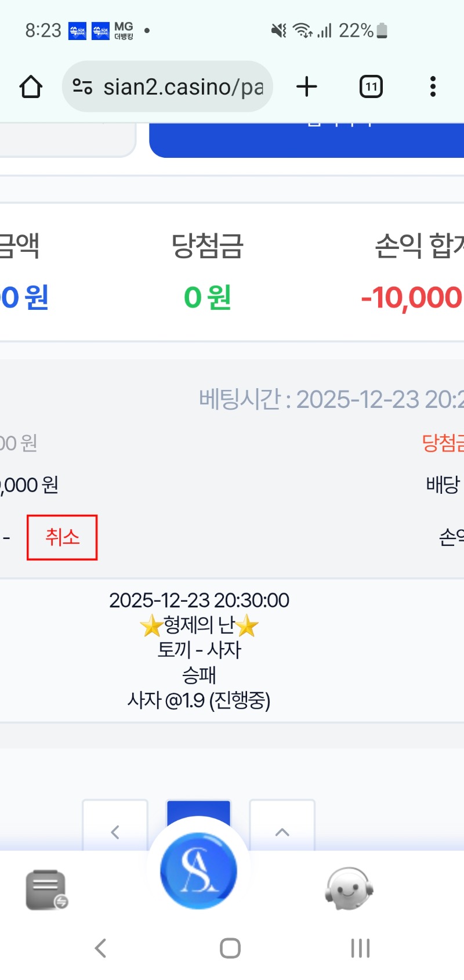Open site info icon in address bar
464x980 pixels.
(x=82, y=87)
